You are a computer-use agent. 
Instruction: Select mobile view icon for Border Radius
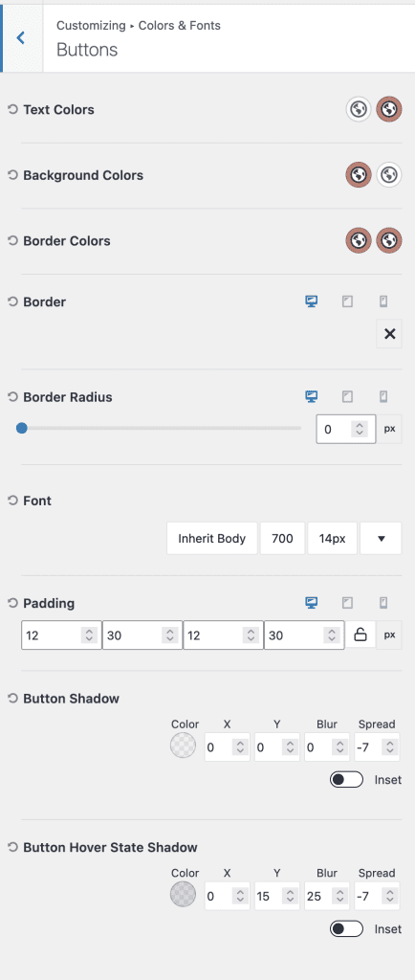pyautogui.click(x=383, y=397)
